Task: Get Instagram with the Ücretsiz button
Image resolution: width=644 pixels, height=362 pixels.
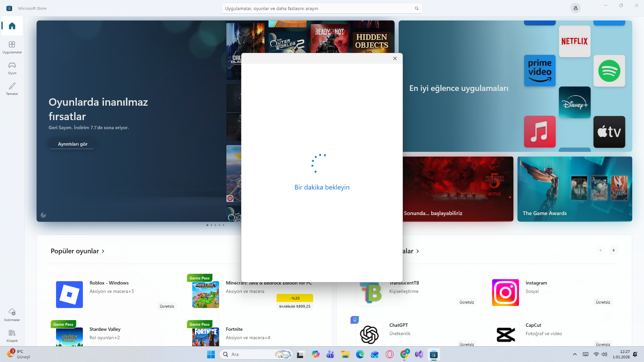Action: (603, 302)
